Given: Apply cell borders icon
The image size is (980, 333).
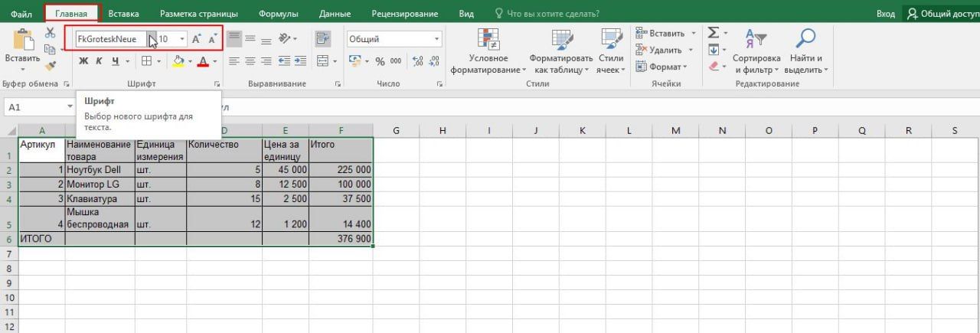Looking at the screenshot, I should coord(147,61).
